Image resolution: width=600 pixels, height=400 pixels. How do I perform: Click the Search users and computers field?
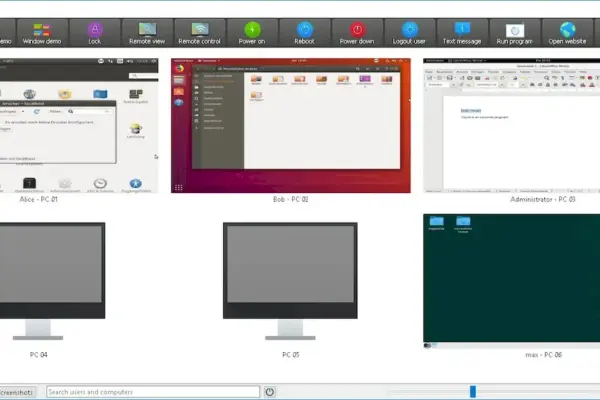(153, 392)
